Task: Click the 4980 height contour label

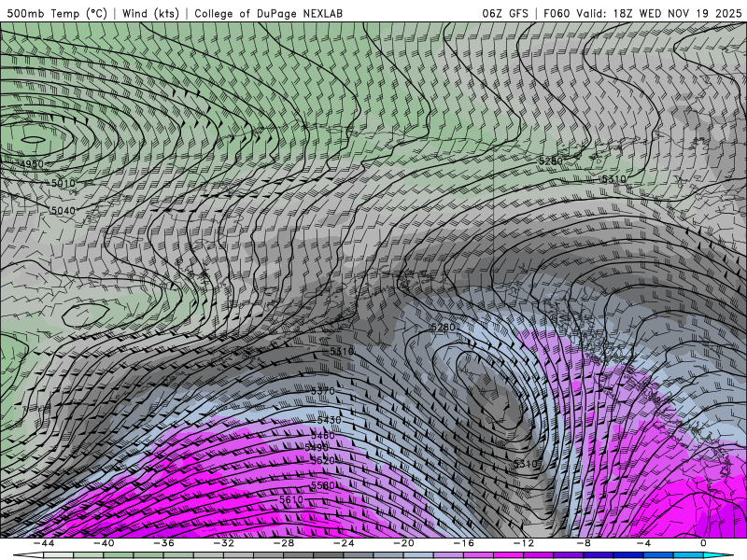Action: (x=32, y=164)
